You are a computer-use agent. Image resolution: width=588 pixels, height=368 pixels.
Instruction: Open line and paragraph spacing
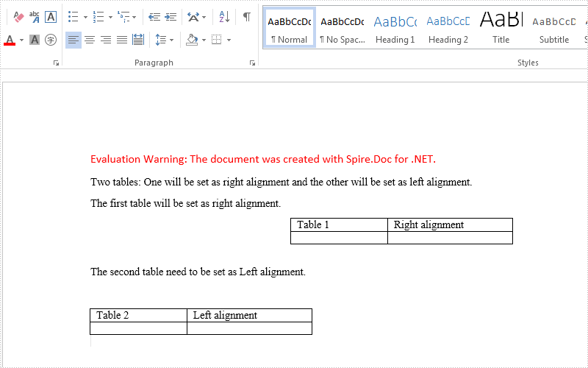pyautogui.click(x=160, y=40)
